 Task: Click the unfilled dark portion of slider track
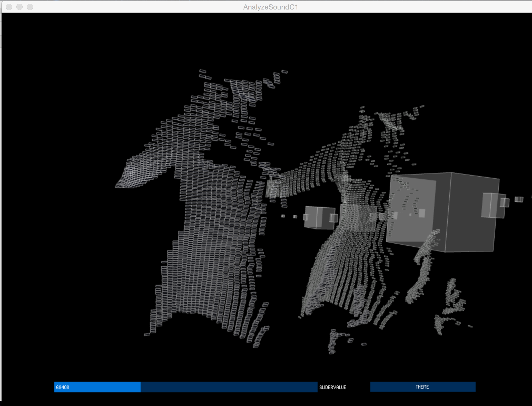click(x=229, y=387)
